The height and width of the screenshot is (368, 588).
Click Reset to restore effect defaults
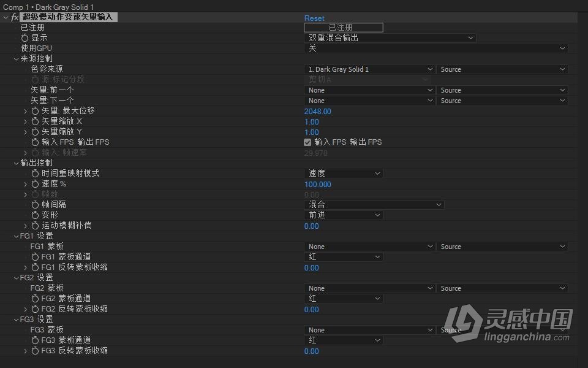(314, 18)
